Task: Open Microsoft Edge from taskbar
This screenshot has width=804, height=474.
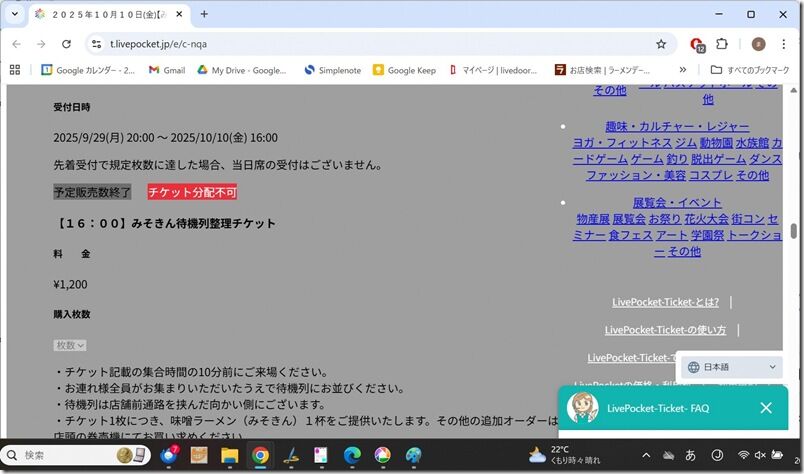Action: 352,455
